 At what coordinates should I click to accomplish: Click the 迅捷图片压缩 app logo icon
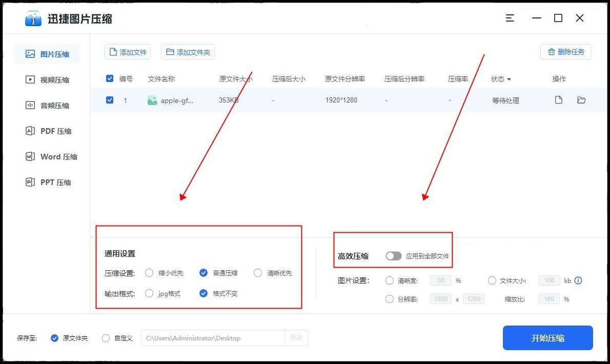tap(33, 18)
